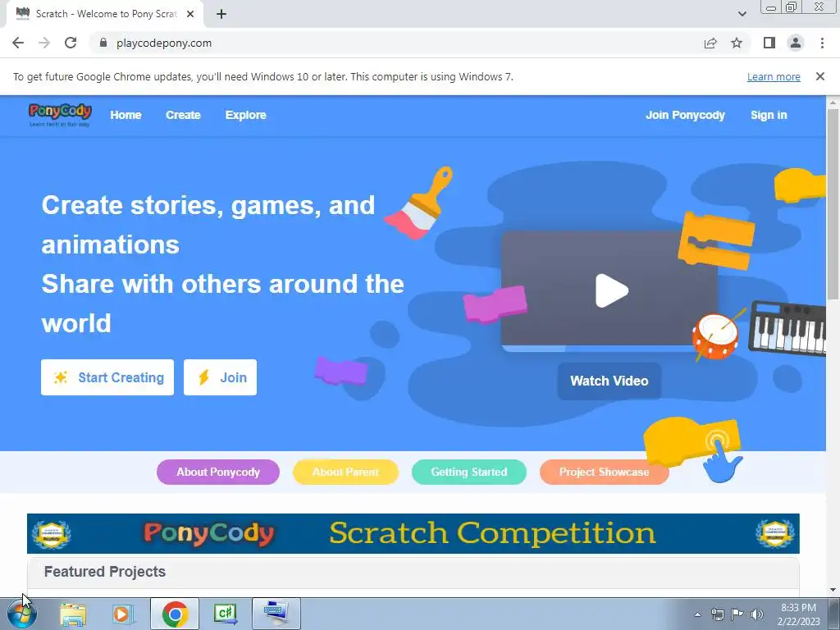Launch Windows Media Player from the taskbar
The image size is (840, 630).
point(121,614)
